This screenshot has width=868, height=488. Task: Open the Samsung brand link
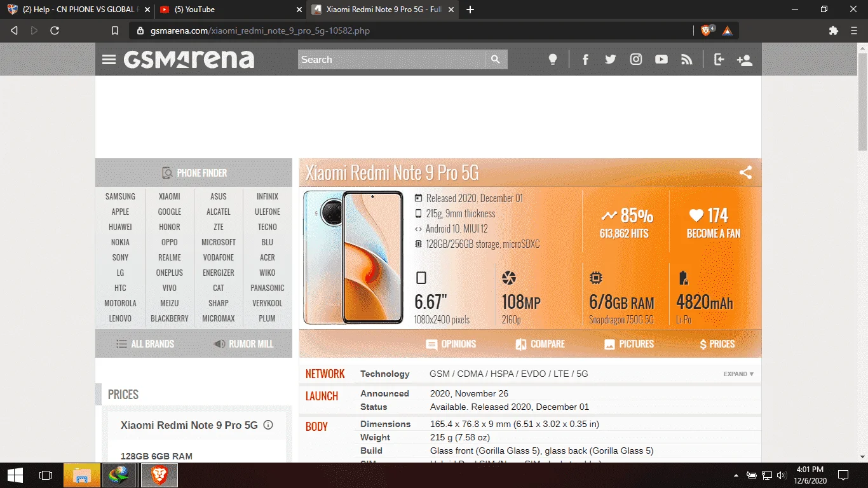120,196
